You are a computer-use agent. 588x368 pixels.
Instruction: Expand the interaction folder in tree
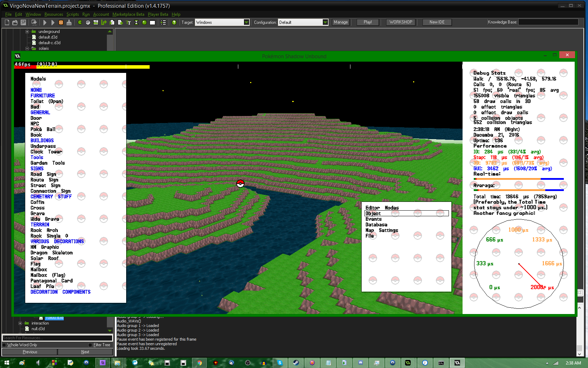point(20,323)
